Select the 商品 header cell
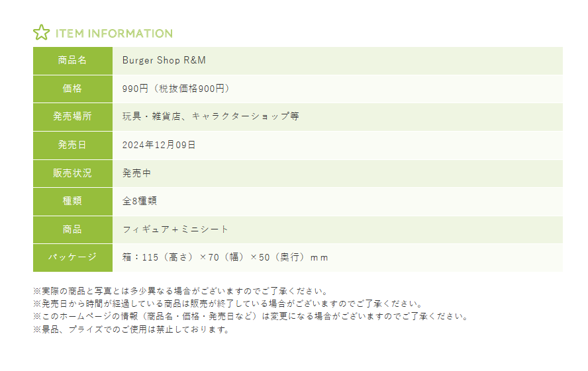This screenshot has height=371, width=588. coord(73,229)
